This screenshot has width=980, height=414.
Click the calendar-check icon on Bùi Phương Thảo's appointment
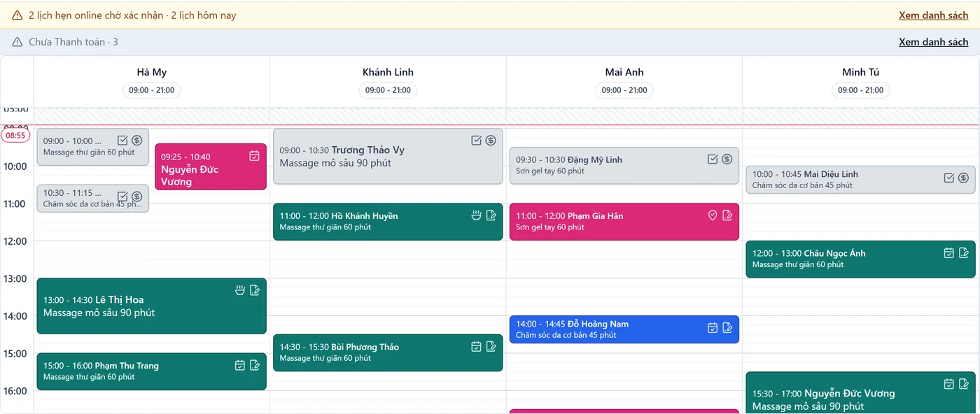476,346
